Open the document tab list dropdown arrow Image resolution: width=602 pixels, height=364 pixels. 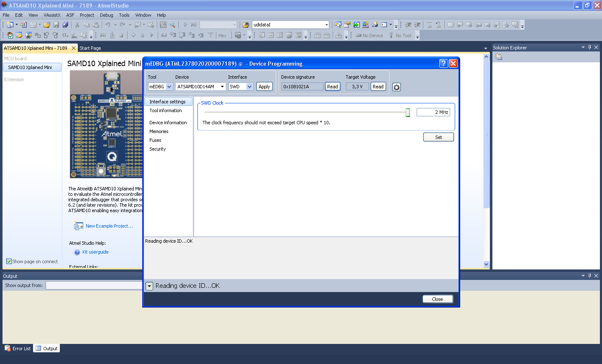486,48
